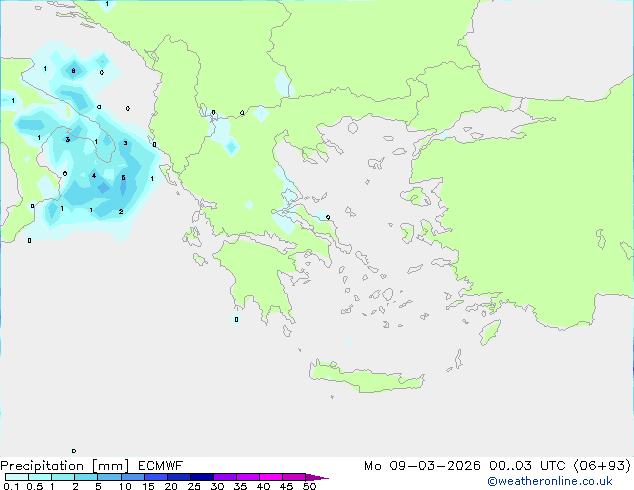This screenshot has height=490, width=634.
Task: Click the legend label '10'
Action: 125,486
